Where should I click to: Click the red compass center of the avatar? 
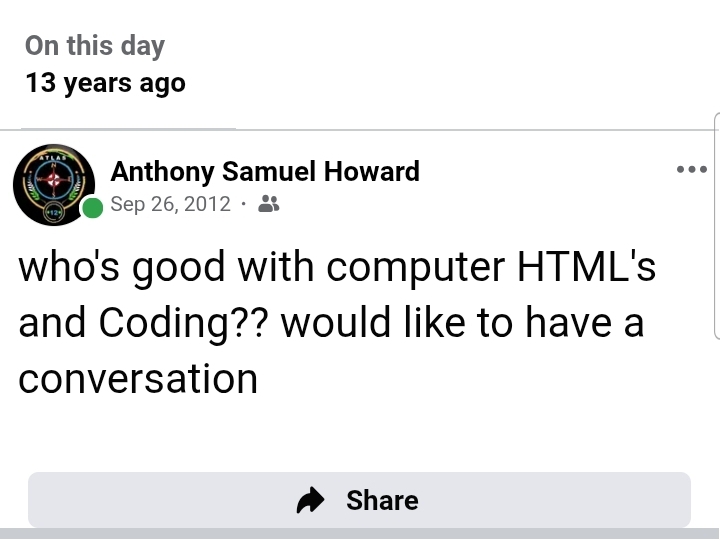(52, 183)
